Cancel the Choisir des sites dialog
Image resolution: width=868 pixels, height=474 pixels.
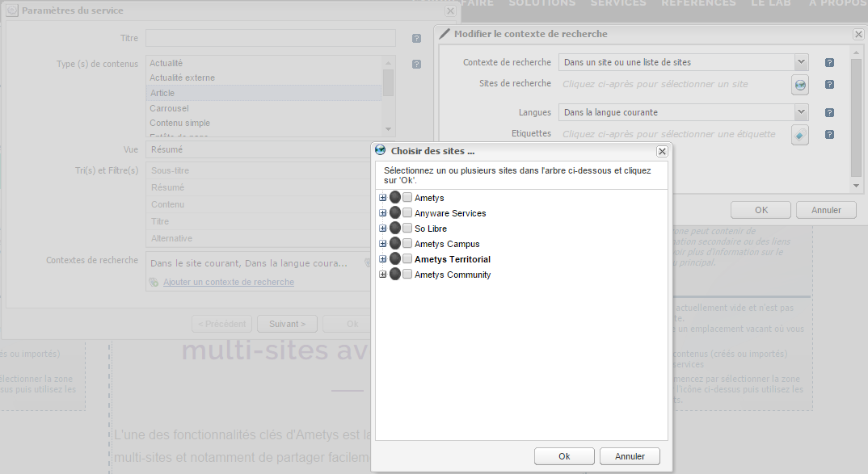630,456
